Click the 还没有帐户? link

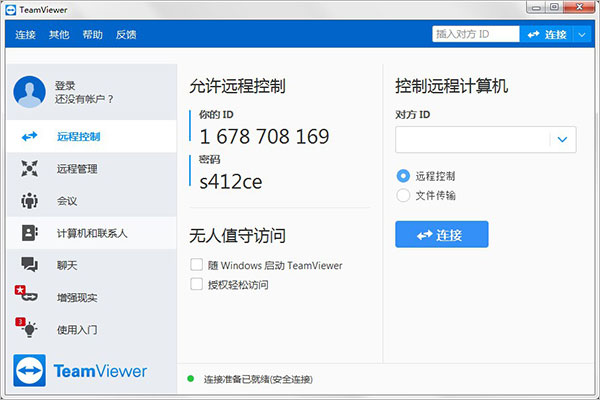(x=84, y=99)
